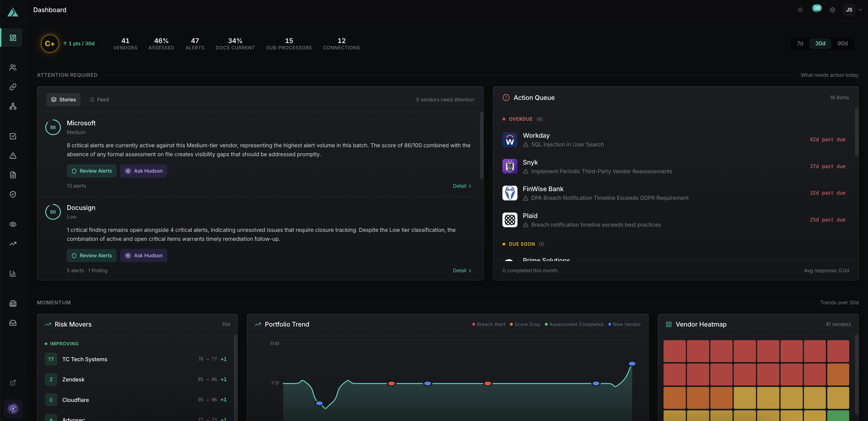
Task: Open the Docusign score 90 ring
Action: point(53,212)
